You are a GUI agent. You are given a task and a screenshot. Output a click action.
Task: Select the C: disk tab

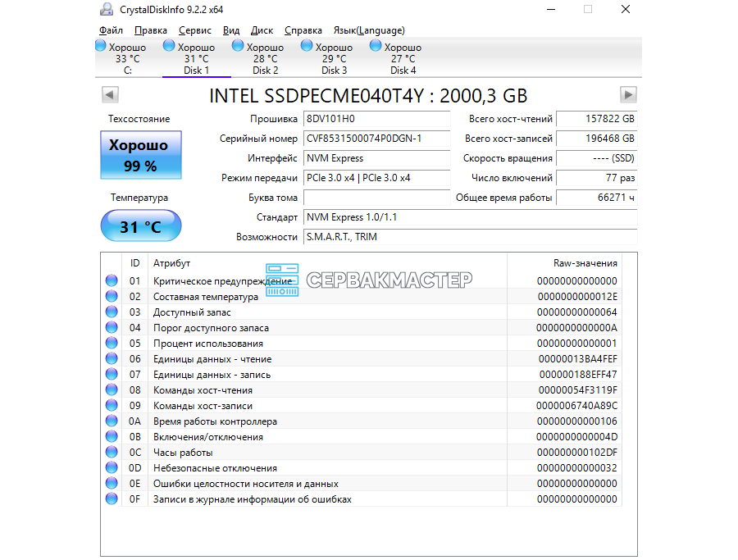[128, 58]
